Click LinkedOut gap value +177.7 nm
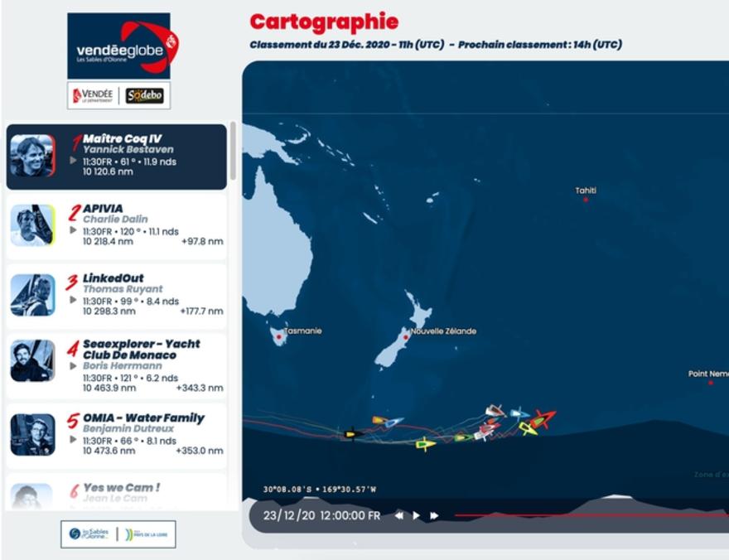 click(x=202, y=311)
